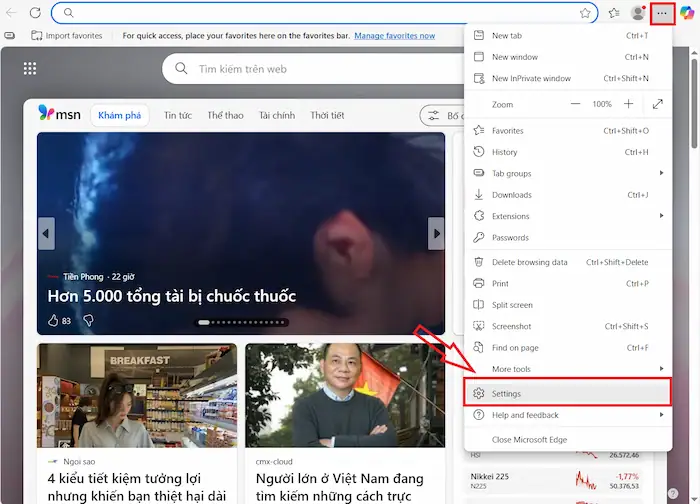Click the Copilot icon in toolbar
The image size is (700, 504).
coord(688,13)
